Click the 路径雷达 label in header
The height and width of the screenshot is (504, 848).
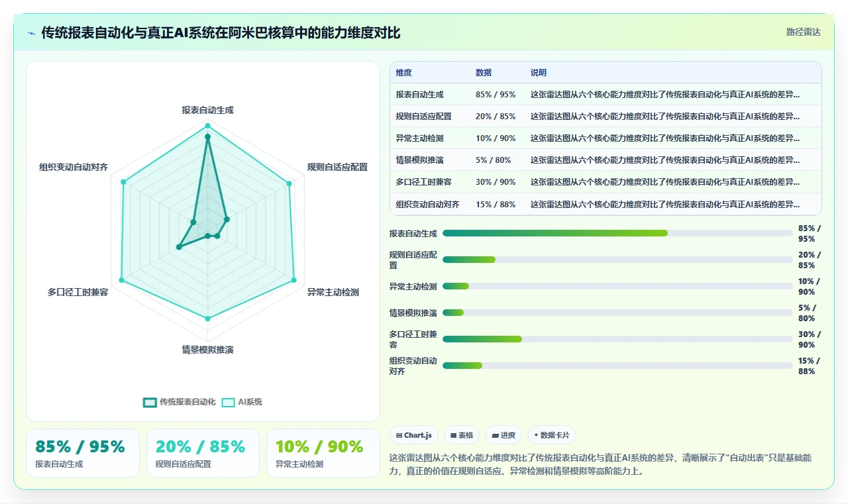coord(803,32)
